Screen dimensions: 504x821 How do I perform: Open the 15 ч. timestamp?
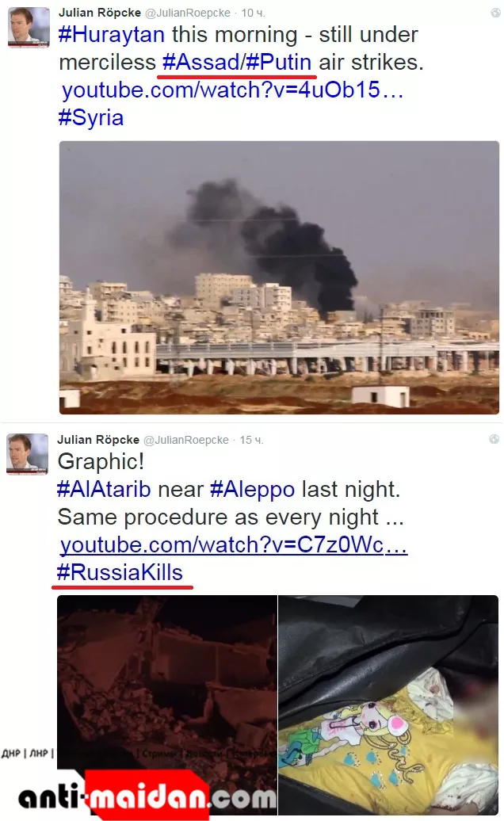click(x=251, y=440)
